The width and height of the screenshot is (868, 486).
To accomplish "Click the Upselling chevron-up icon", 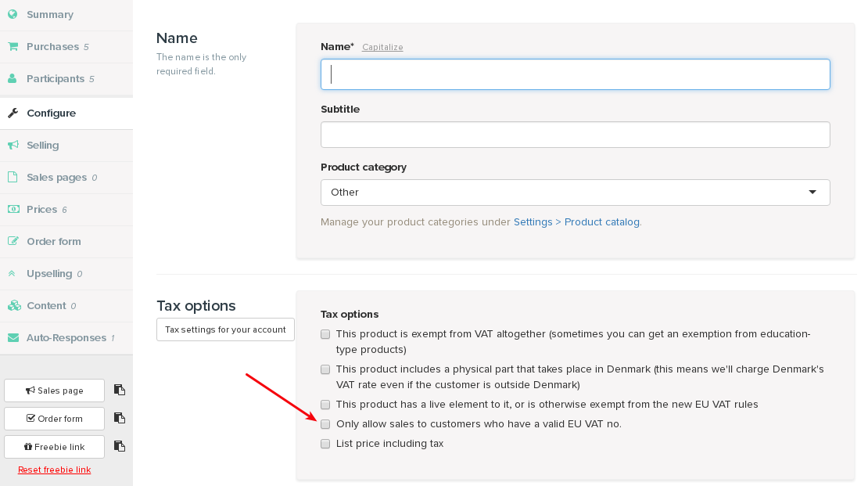I will [x=12, y=274].
